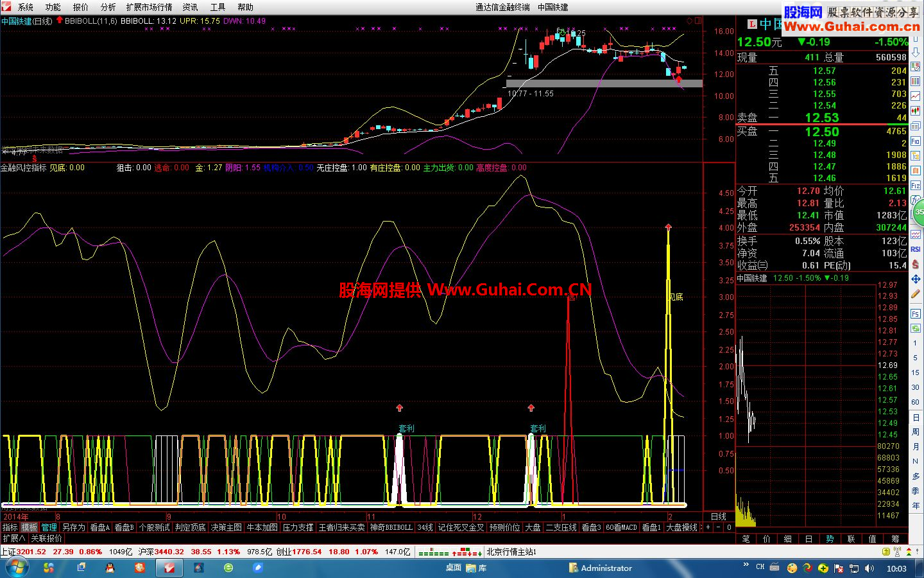Click the 日线 period selector label
Viewport: 924px width, 578px height.
(x=719, y=516)
